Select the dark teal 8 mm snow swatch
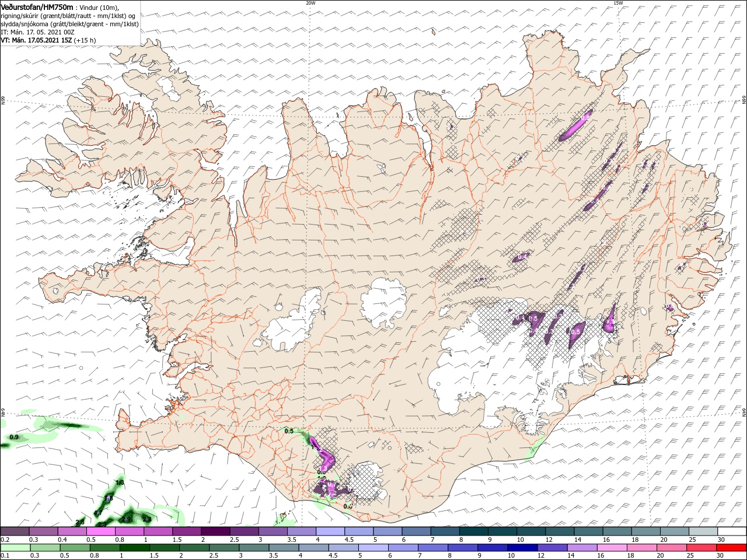This screenshot has height=560, width=747. pyautogui.click(x=474, y=531)
